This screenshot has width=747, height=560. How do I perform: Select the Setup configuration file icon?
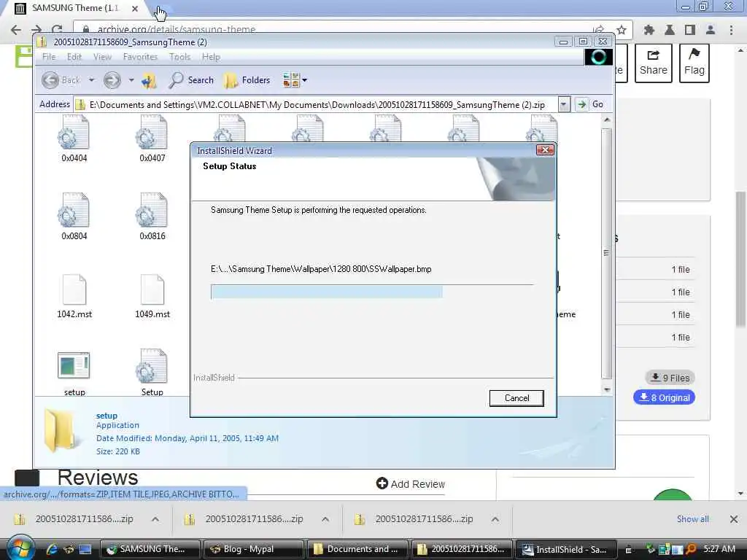coord(152,373)
